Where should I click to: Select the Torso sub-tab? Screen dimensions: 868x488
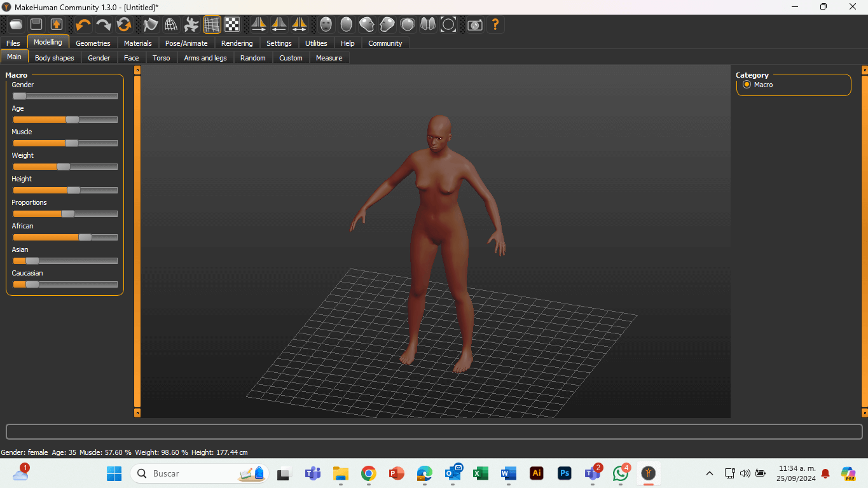162,58
